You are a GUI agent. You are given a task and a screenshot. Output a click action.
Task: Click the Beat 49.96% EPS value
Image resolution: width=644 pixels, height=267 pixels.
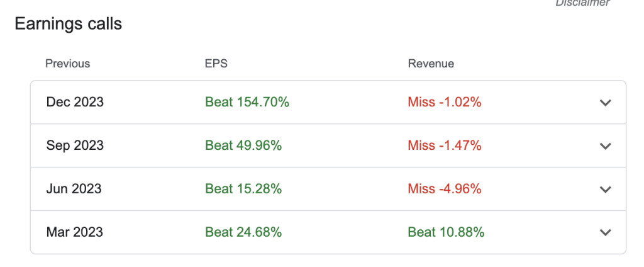tap(243, 145)
